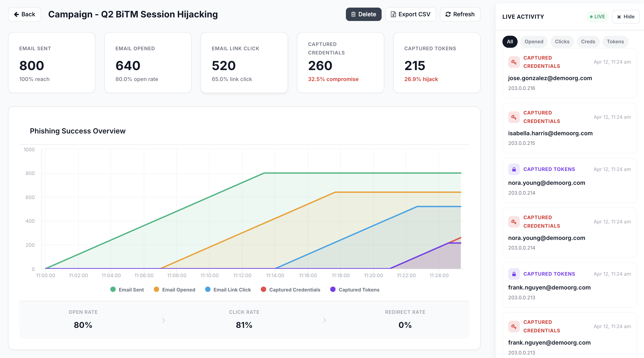The image size is (644, 358).
Task: Click the key icon for frank.nguyen credentials entry
Action: pyautogui.click(x=514, y=326)
